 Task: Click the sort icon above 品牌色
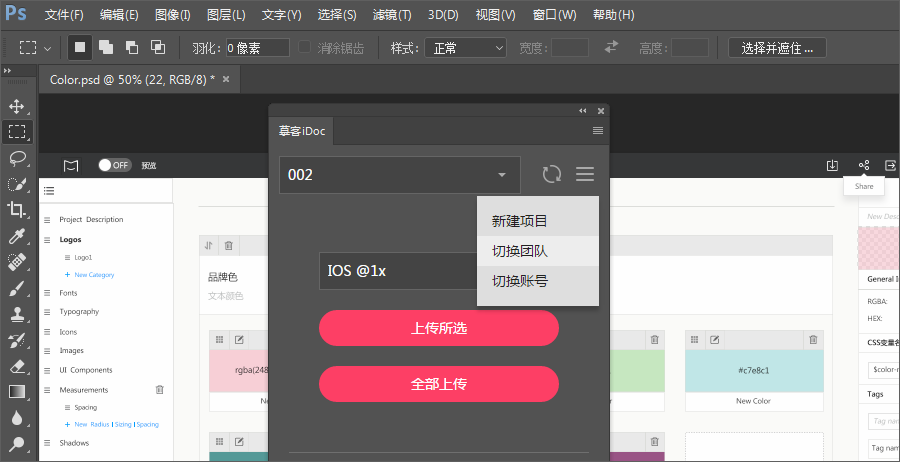pos(209,246)
